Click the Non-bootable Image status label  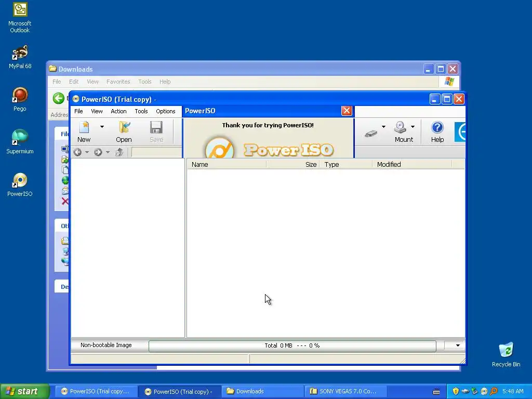[106, 345]
